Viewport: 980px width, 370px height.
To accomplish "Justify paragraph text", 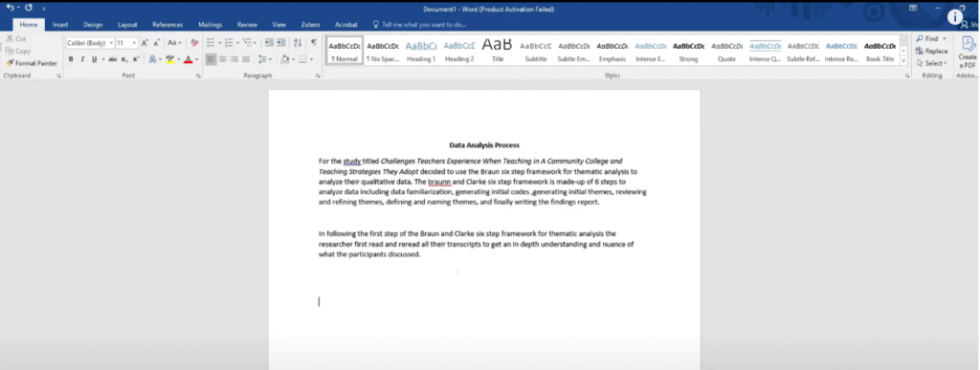I will pyautogui.click(x=246, y=59).
